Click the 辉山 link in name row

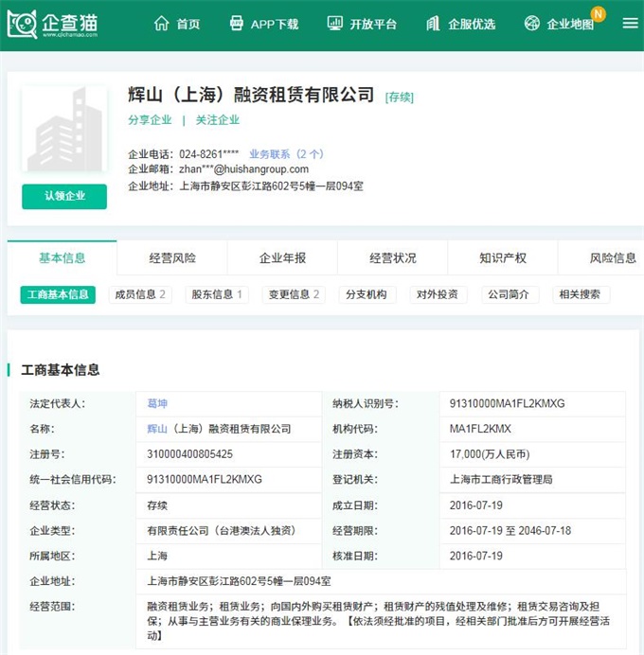[157, 429]
